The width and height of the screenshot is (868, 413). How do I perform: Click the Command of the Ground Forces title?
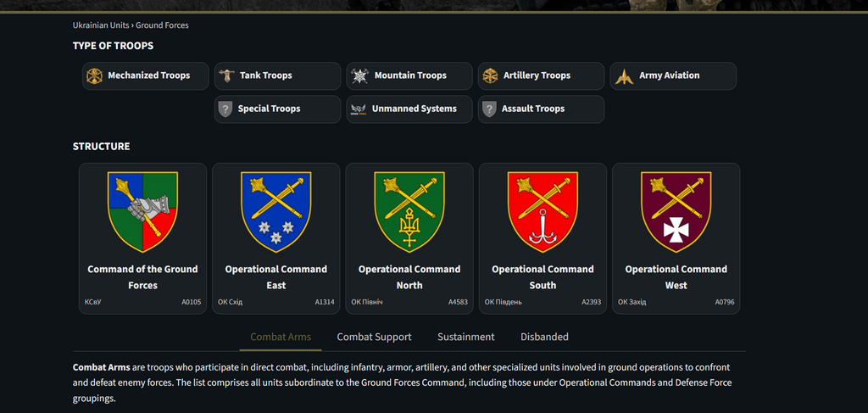[x=142, y=277]
